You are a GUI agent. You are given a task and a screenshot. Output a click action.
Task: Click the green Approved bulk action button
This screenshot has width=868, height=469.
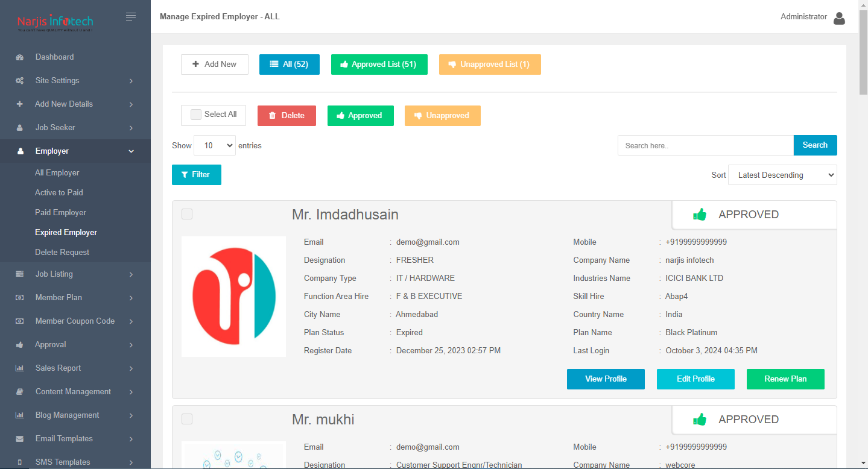click(x=361, y=116)
